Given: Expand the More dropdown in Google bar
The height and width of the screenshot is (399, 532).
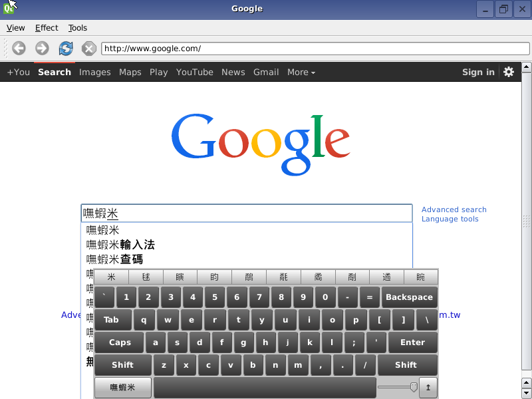Looking at the screenshot, I should coord(301,72).
